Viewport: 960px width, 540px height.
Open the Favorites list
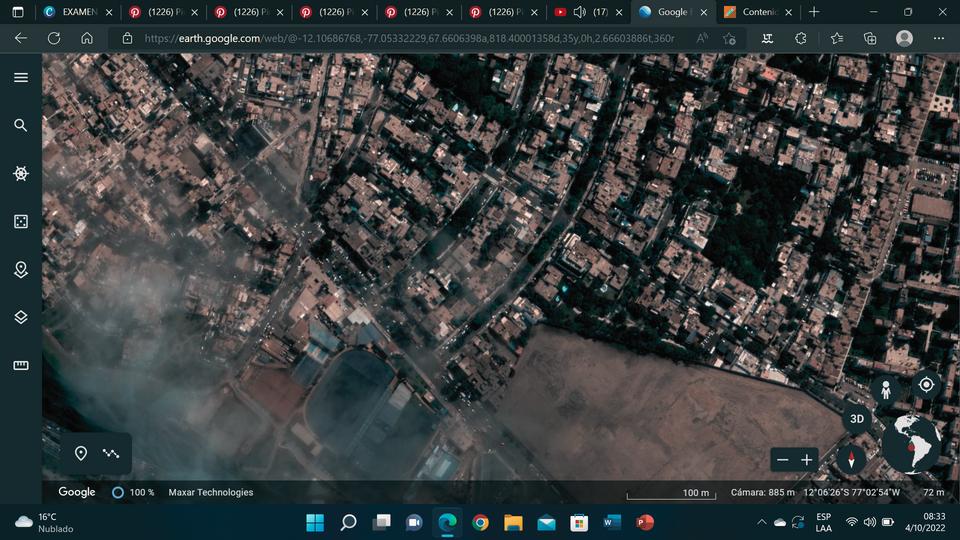(837, 38)
